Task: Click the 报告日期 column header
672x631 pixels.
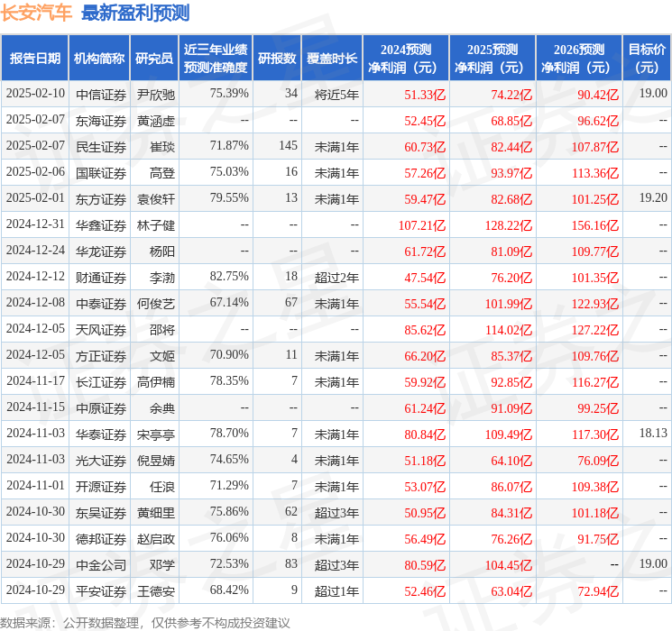Action: tap(34, 59)
